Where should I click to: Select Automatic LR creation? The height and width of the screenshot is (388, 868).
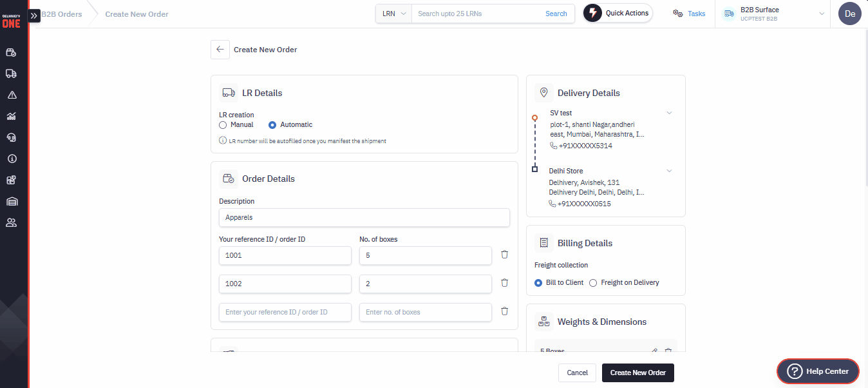click(272, 125)
